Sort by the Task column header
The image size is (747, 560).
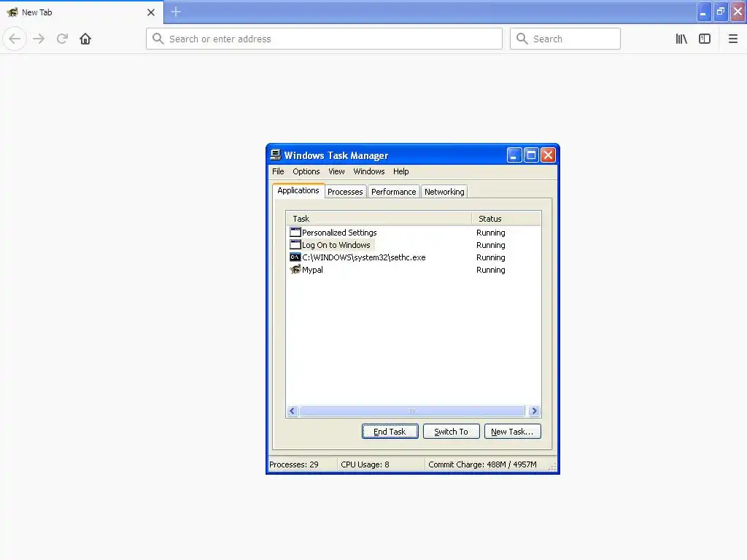[x=379, y=219]
